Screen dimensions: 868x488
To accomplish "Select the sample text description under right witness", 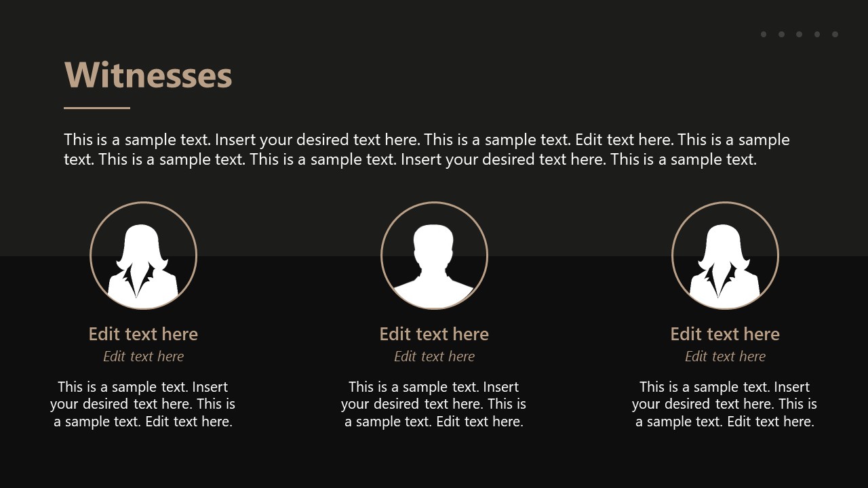I will [725, 404].
